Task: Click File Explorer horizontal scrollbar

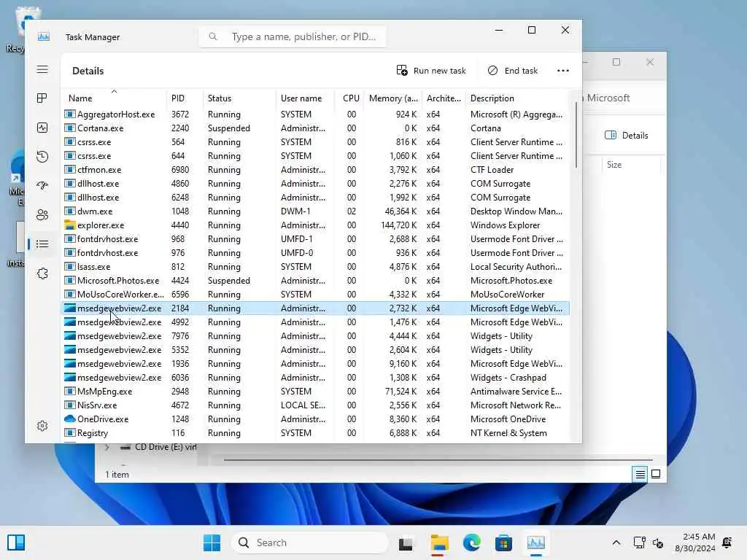Action: point(438,460)
